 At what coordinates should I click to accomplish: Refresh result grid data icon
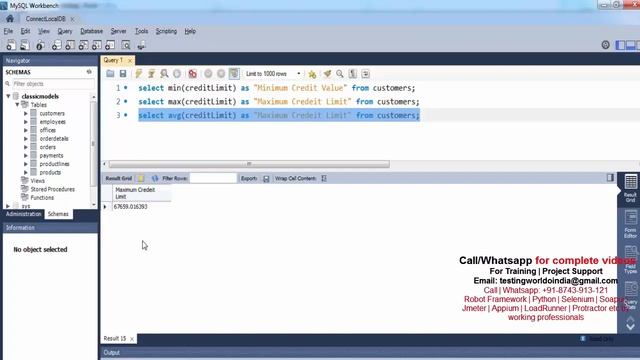click(x=155, y=178)
